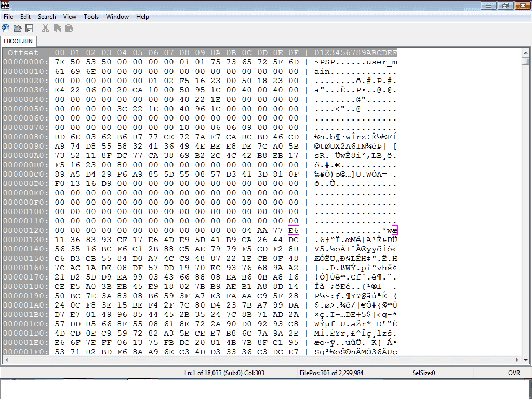Click the horizontal scrollbar right arrow

[517, 360]
